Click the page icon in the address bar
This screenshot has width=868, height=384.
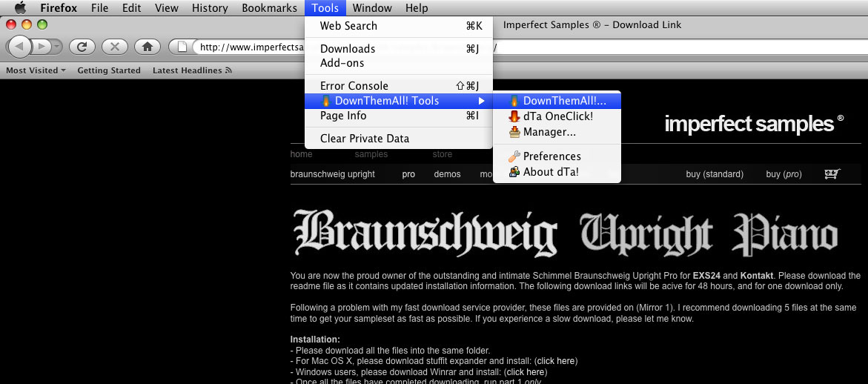[182, 47]
